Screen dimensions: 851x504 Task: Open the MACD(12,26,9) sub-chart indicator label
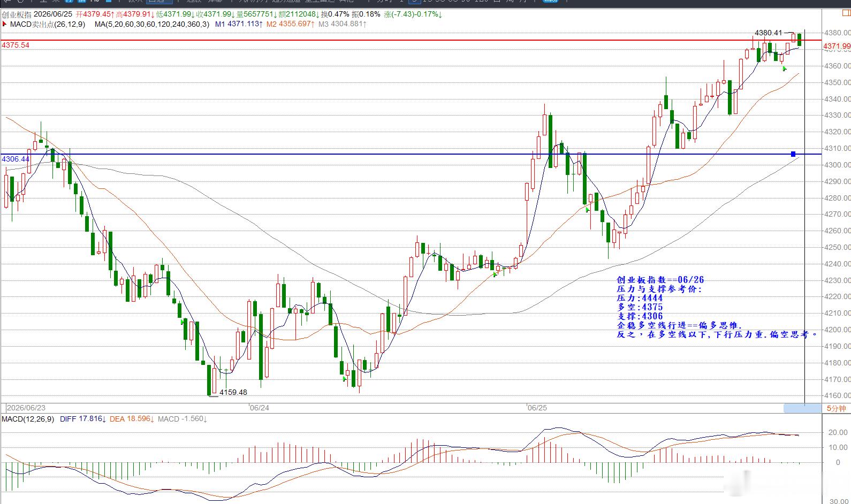coord(28,419)
